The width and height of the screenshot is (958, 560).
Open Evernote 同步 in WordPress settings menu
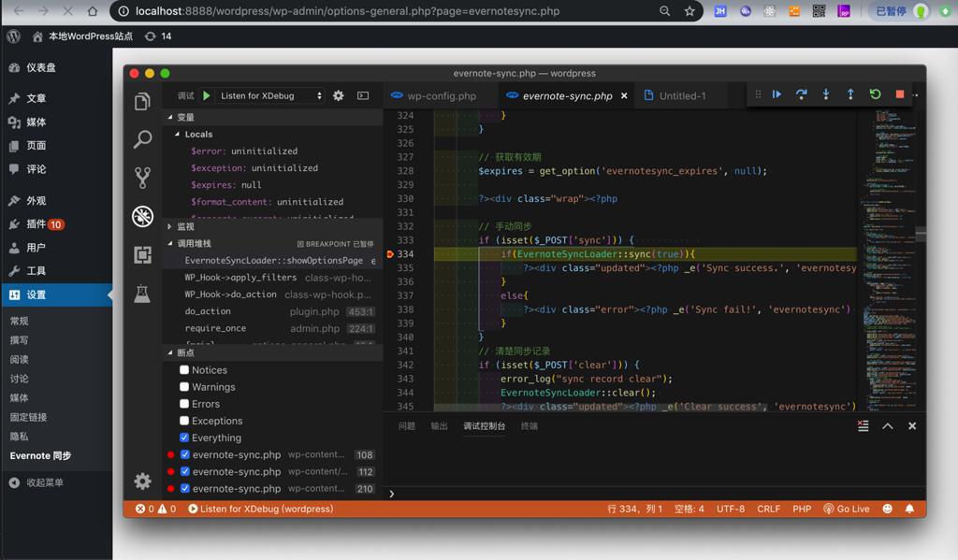[x=40, y=456]
